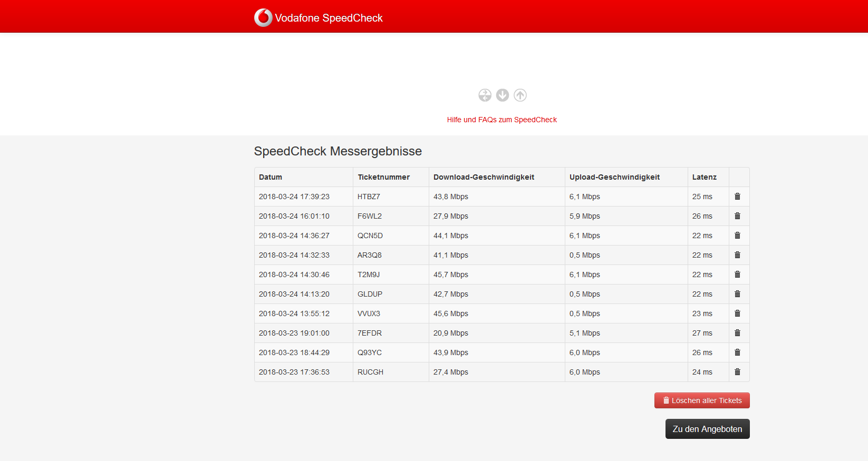Click ticket number T2M9J

tap(369, 274)
